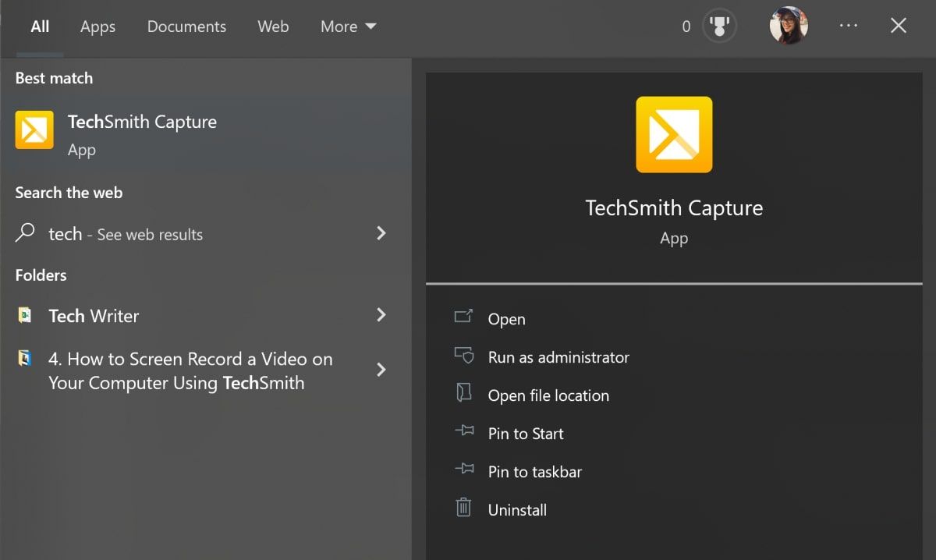
Task: Open the Tech Writer folder result
Action: 94,315
